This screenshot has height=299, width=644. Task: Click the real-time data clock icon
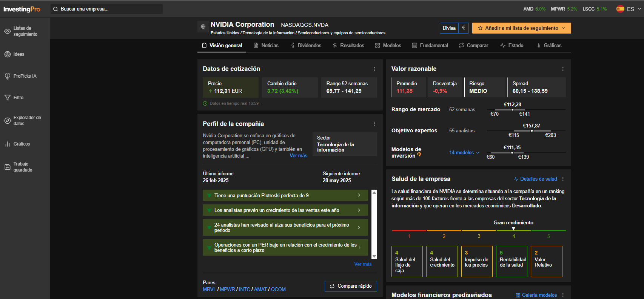coord(205,103)
